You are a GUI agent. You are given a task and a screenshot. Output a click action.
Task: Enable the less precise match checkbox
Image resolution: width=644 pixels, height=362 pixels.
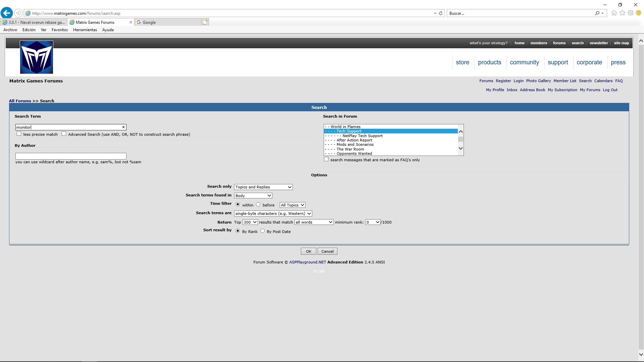pyautogui.click(x=19, y=134)
